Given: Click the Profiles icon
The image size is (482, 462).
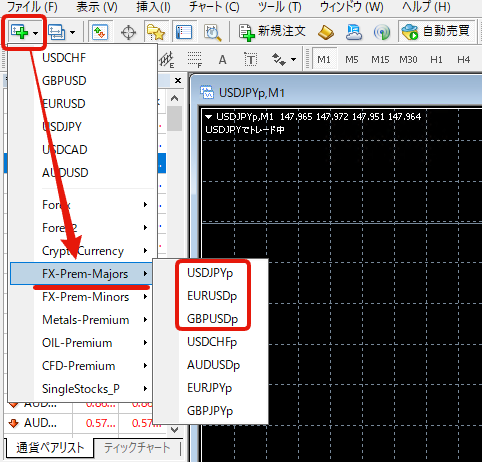Looking at the screenshot, I should [57, 32].
